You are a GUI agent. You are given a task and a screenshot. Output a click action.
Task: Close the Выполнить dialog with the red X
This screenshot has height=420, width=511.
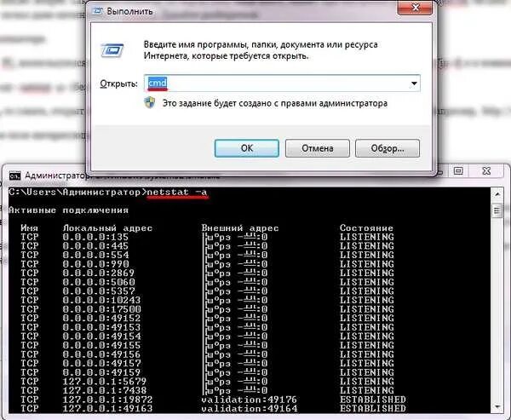(415, 8)
